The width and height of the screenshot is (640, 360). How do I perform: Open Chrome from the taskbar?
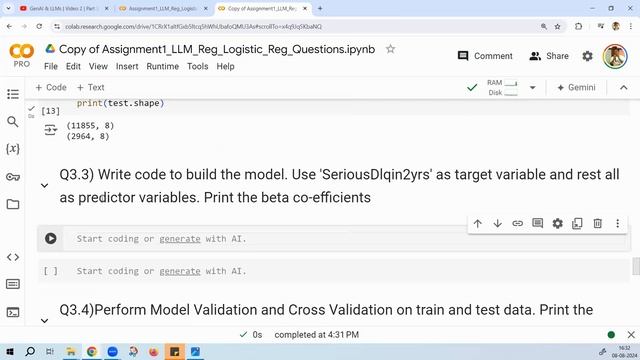91,351
